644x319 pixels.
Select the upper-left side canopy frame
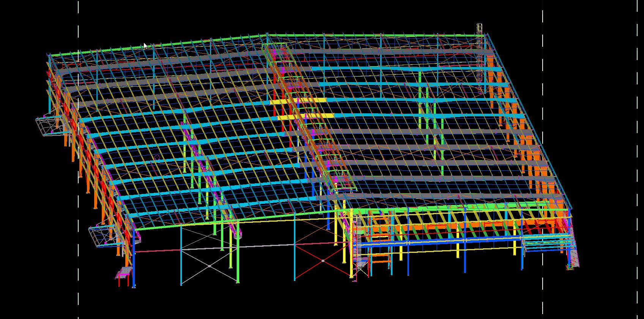[x=49, y=125]
